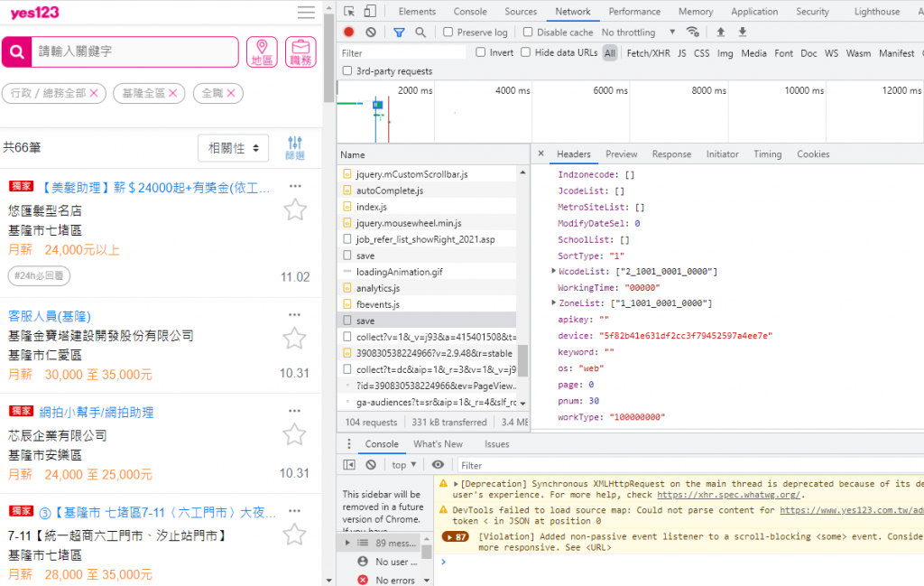This screenshot has width=924, height=586.
Task: Expand the 89 messages group
Action: click(347, 543)
